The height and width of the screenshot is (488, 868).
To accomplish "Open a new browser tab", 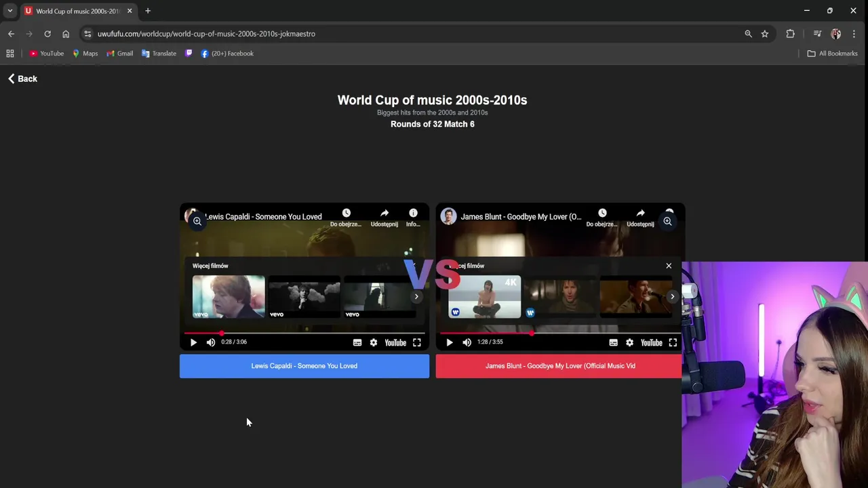I will pos(148,11).
